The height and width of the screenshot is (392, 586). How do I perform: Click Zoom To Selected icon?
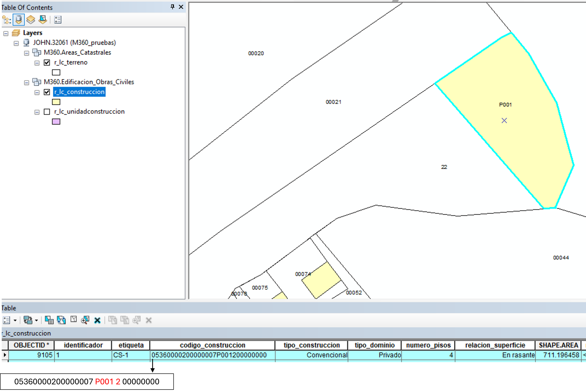click(x=85, y=320)
